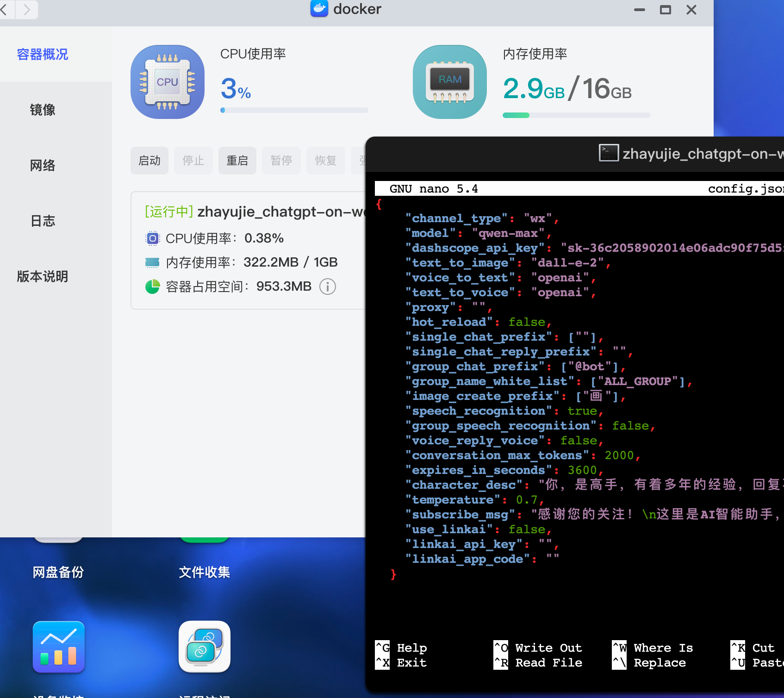Click the temperature 0.7 value
Viewport: 784px width, 698px height.
527,499
